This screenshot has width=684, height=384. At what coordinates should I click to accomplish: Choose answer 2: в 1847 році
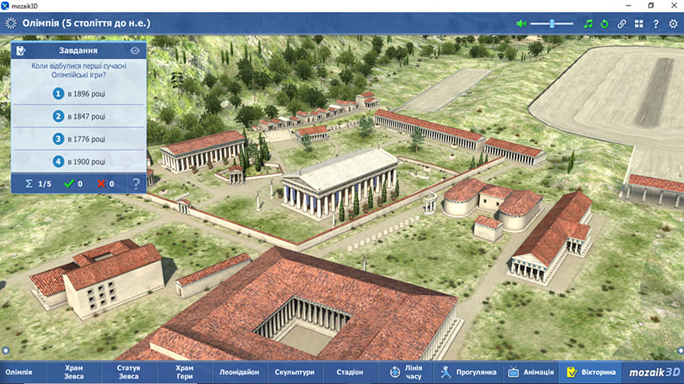pyautogui.click(x=79, y=116)
